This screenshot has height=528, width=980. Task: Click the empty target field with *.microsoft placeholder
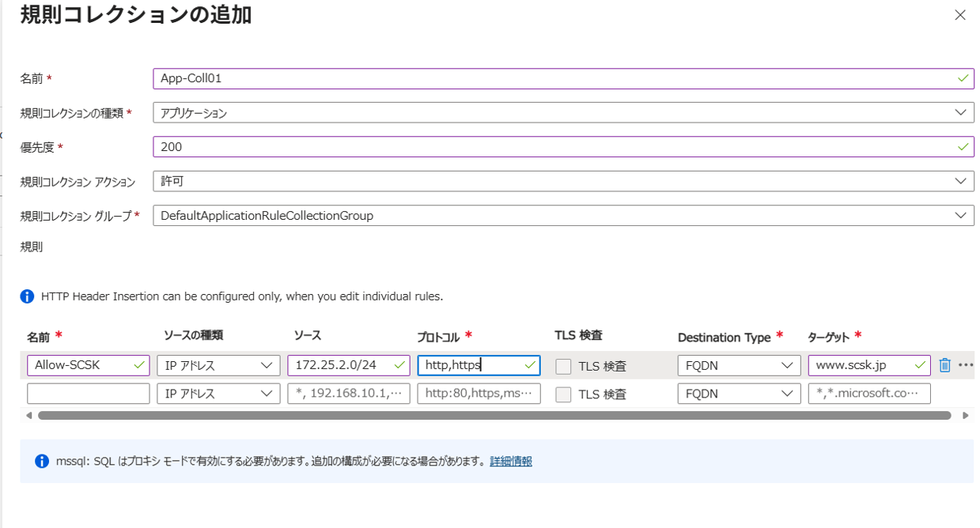[869, 394]
